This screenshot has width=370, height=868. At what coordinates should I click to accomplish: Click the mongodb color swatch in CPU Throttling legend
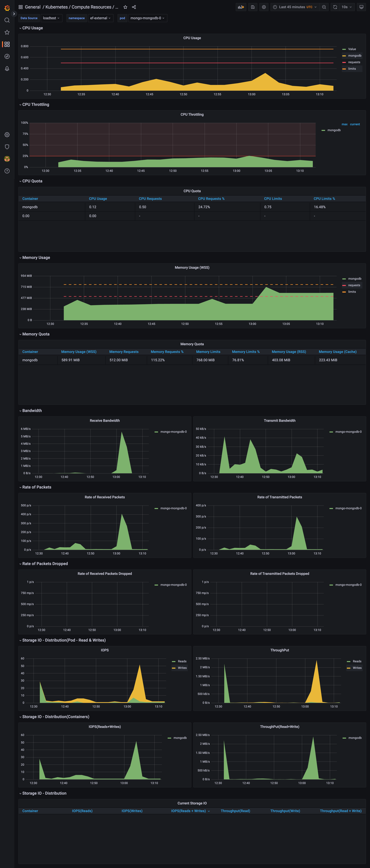(323, 130)
